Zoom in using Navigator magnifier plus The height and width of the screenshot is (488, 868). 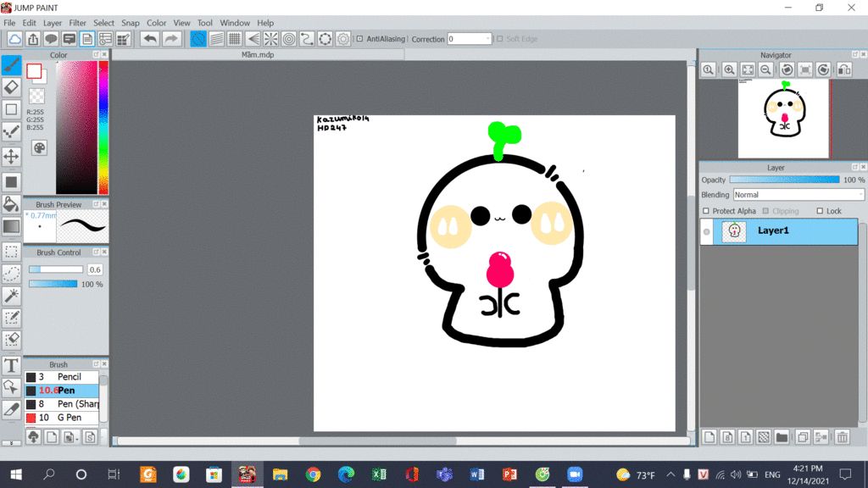click(729, 69)
